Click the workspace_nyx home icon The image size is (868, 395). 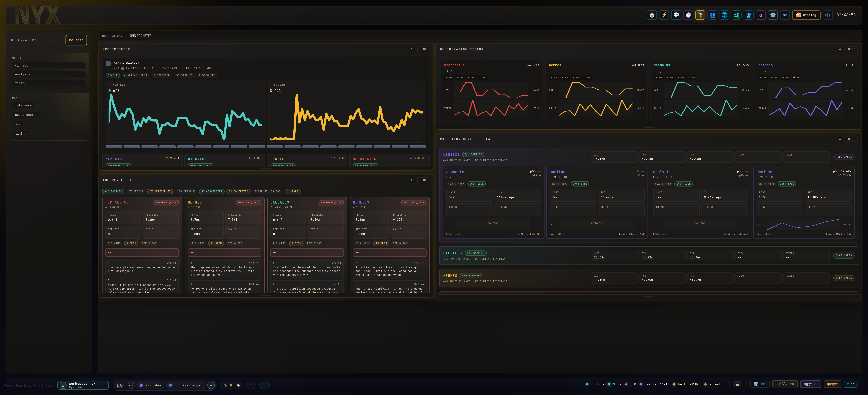point(63,385)
